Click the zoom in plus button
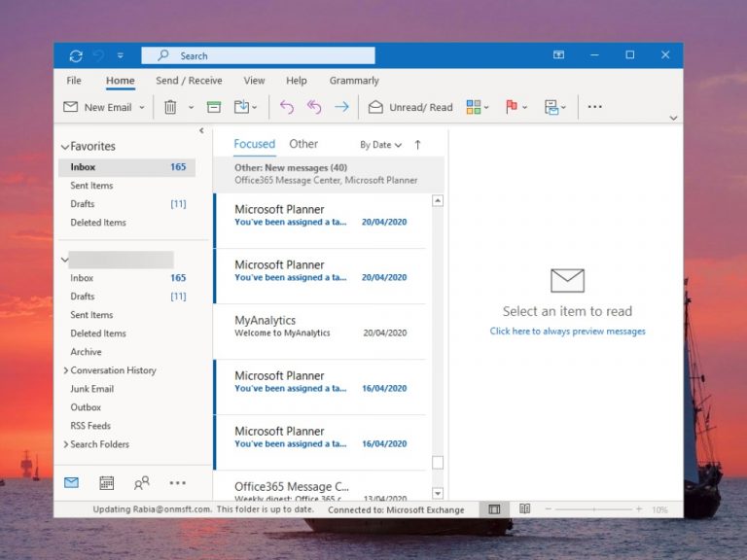Viewport: 747px width, 560px height. (639, 509)
